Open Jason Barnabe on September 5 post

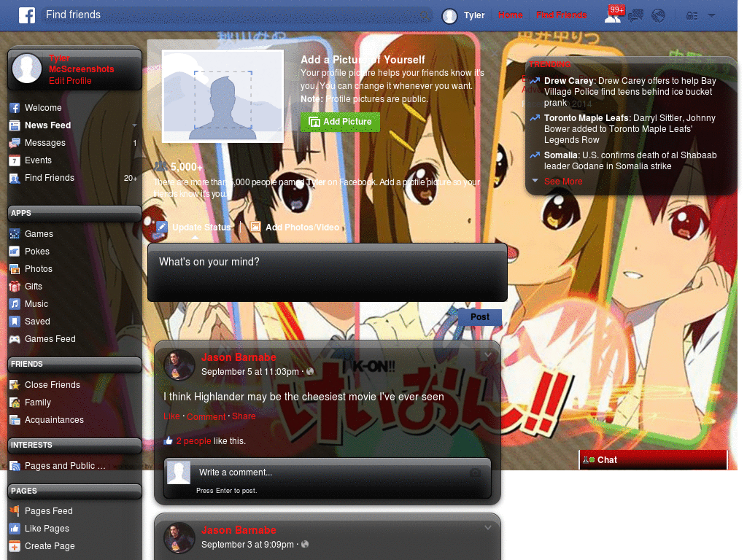pos(239,357)
